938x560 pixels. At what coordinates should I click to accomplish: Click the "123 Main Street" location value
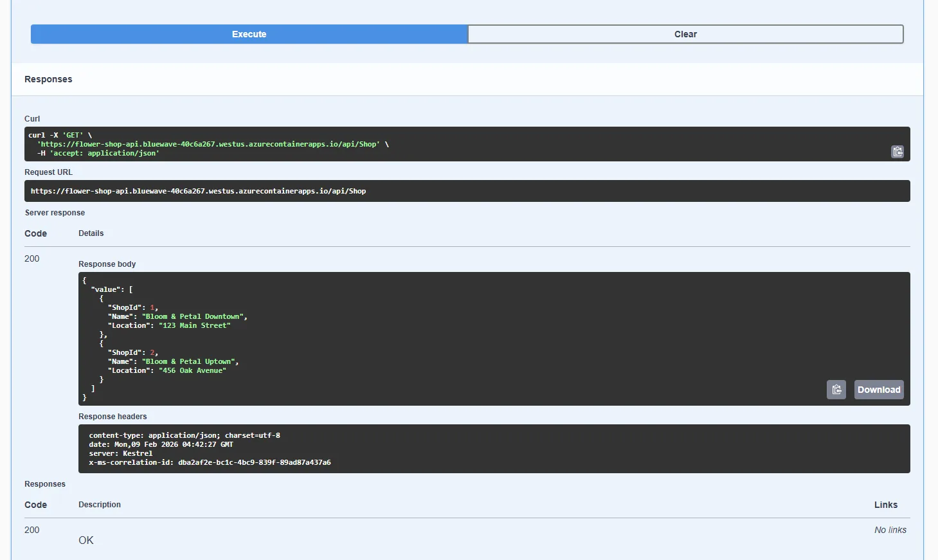pyautogui.click(x=194, y=325)
